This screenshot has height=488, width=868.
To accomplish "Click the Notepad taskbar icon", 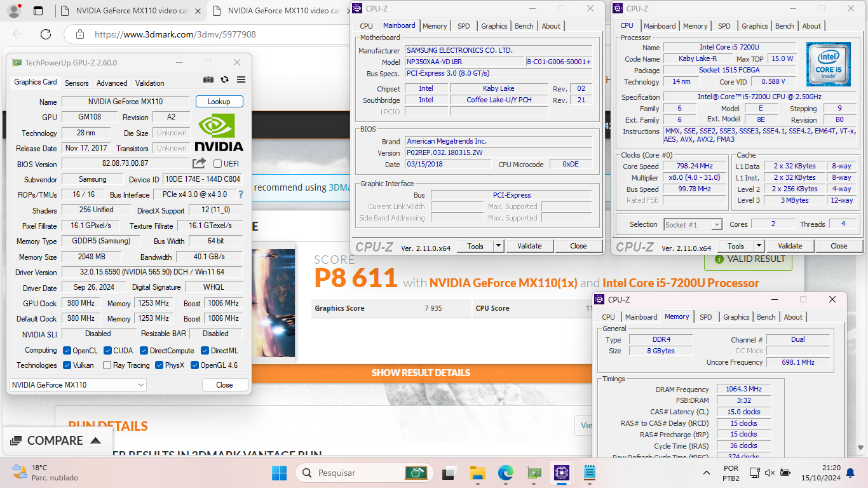I will 589,473.
